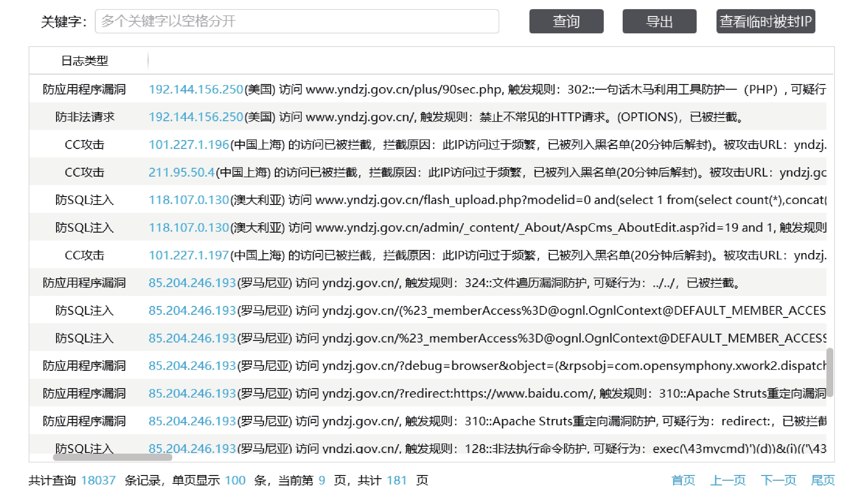Screen dimensions: 868x498
Task: Open IP 118.107.0.130 in AspCms_AboutEdit row
Action: pyautogui.click(x=189, y=228)
